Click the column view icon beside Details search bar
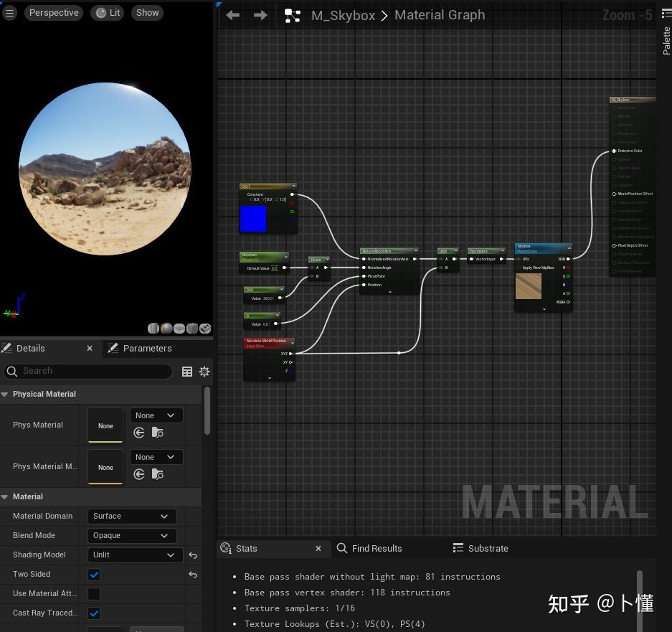 (x=187, y=371)
